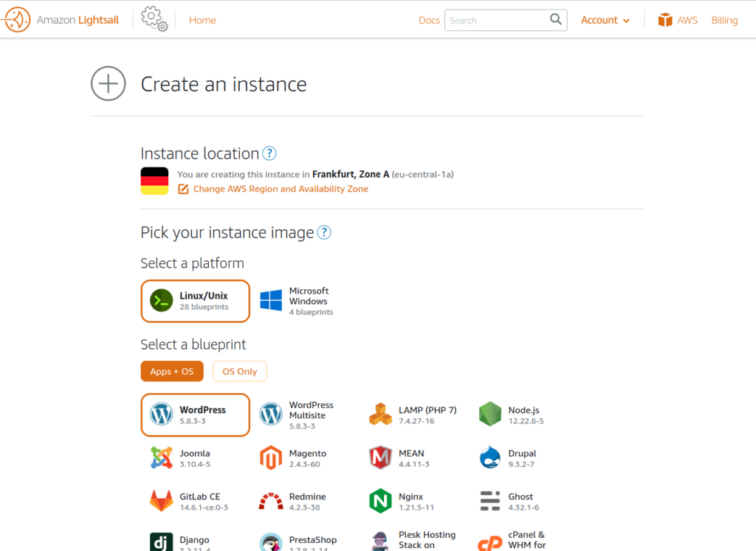This screenshot has width=756, height=551.
Task: Select the Redmine blueprint
Action: coord(305,502)
